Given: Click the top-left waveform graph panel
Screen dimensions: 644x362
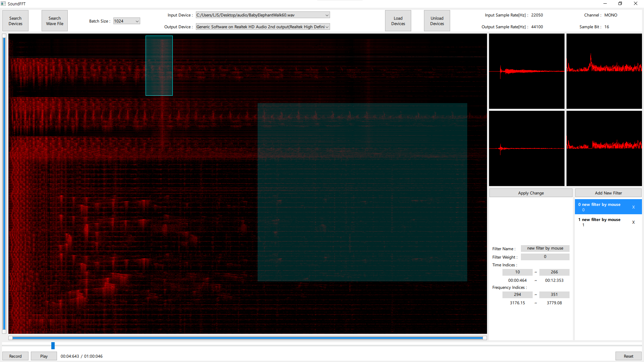Looking at the screenshot, I should tap(527, 71).
